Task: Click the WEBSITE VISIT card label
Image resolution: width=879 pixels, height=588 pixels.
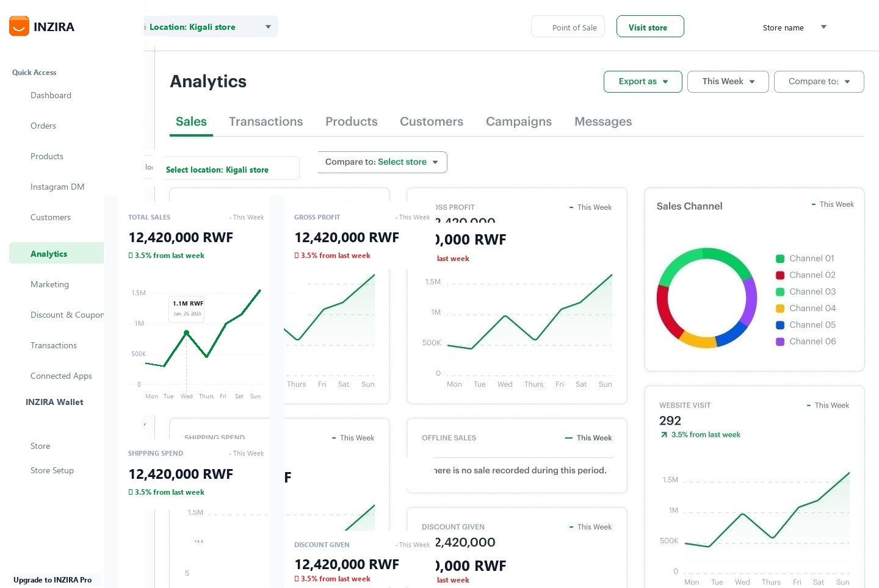Action: [685, 406]
